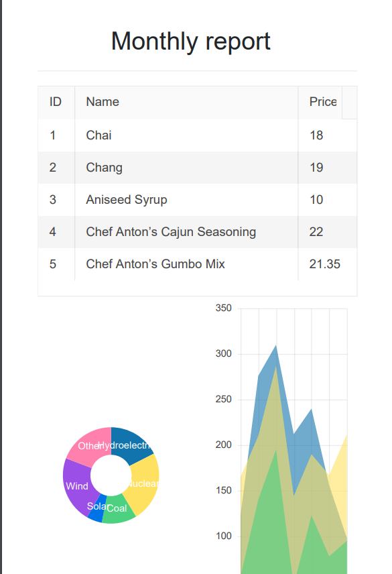Click Chef Anton's Gumbo Mix cell
This screenshot has height=574, width=392.
click(x=186, y=264)
